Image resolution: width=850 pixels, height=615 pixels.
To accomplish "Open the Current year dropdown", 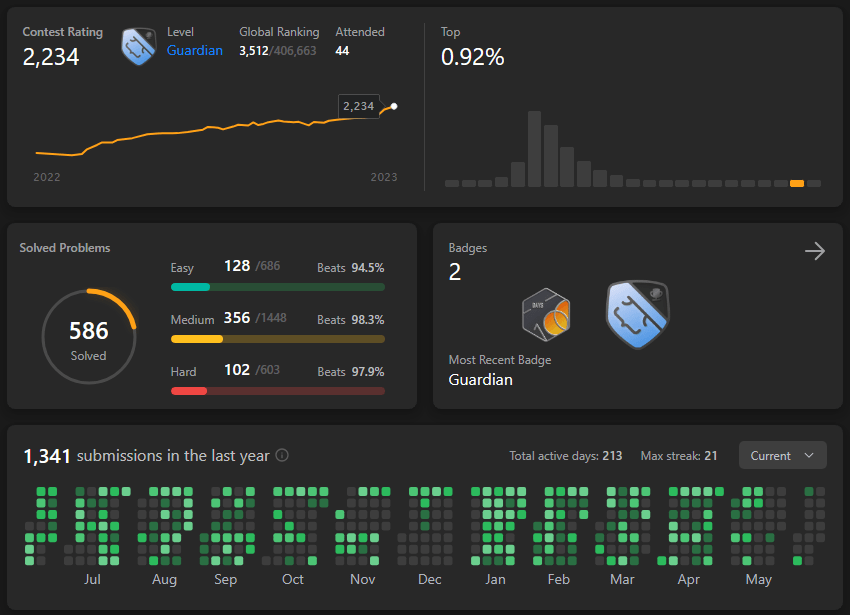I will (x=782, y=456).
